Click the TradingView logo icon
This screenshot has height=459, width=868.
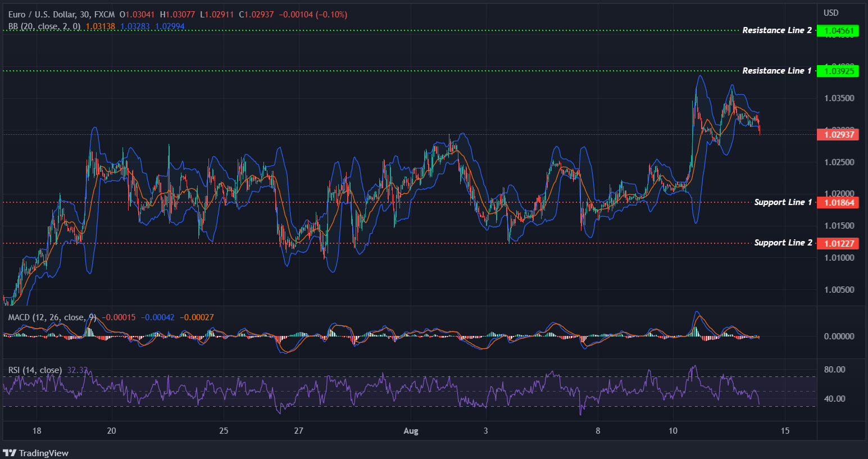[x=10, y=453]
